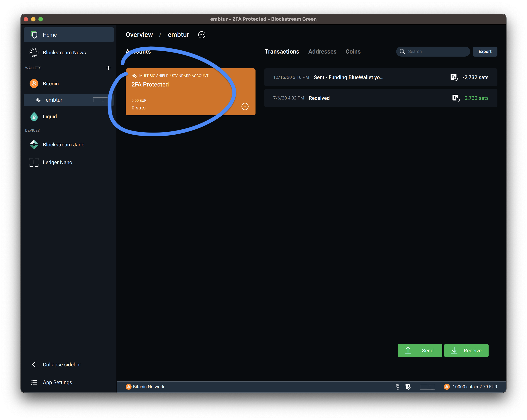This screenshot has height=420, width=527.
Task: Open the 2FA Protected account three-dot menu
Action: pos(245,107)
